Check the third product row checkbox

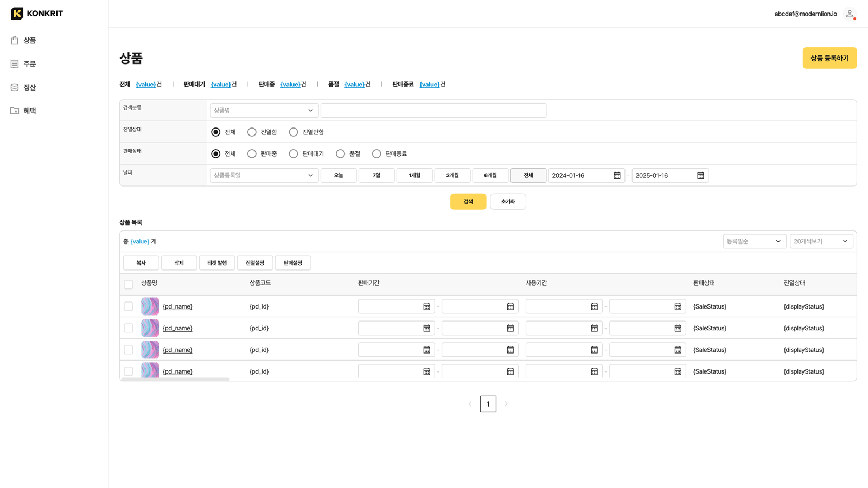coord(129,350)
